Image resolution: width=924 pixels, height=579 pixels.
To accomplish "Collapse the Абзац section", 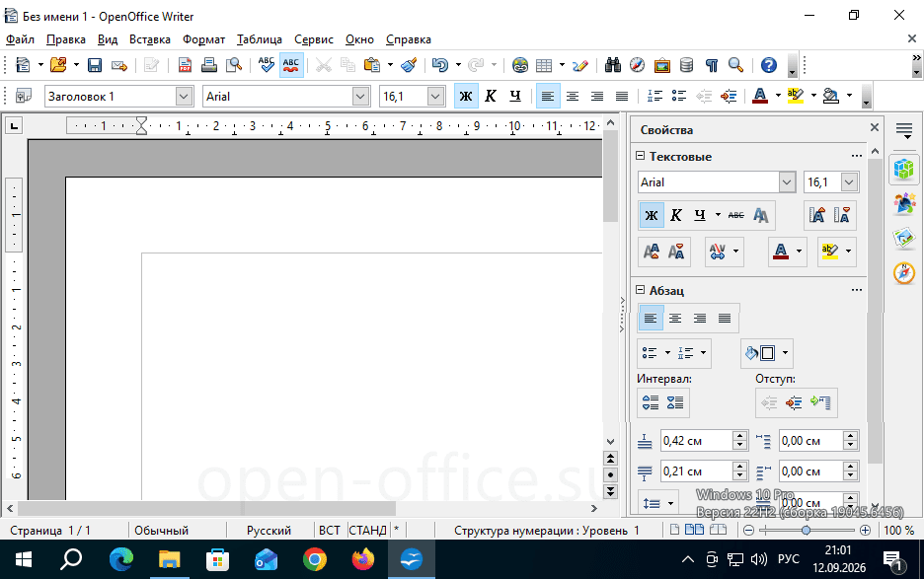I will point(641,290).
